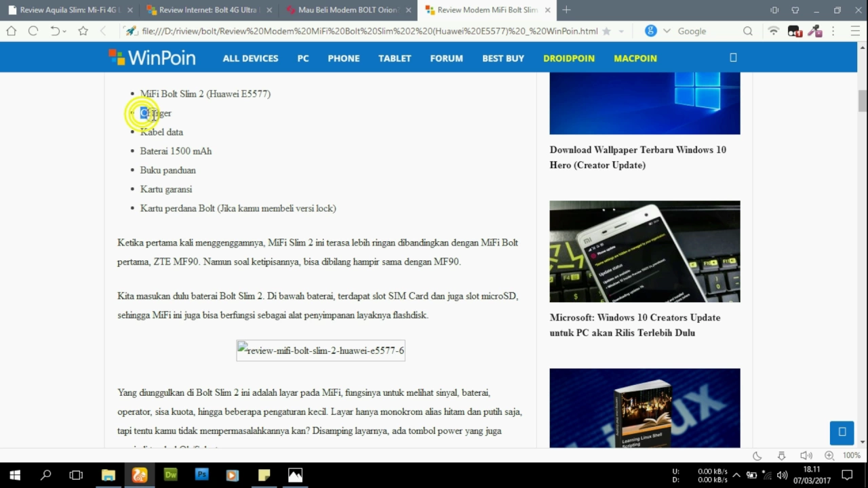The width and height of the screenshot is (868, 488).
Task: Click the undo closed tab icon
Action: click(55, 31)
